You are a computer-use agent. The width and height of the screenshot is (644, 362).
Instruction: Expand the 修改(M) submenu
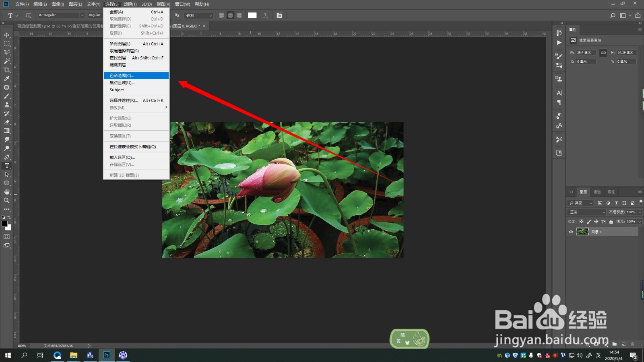pyautogui.click(x=136, y=108)
